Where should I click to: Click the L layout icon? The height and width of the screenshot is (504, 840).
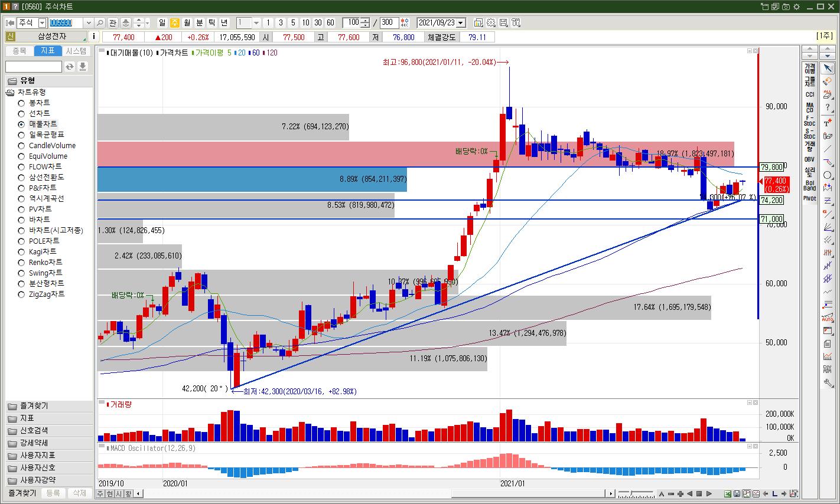point(774,494)
